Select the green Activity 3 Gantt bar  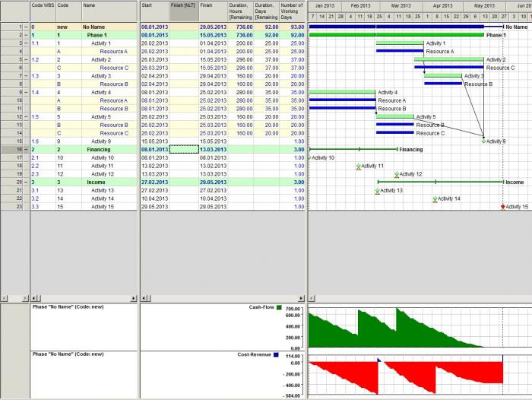click(x=443, y=75)
